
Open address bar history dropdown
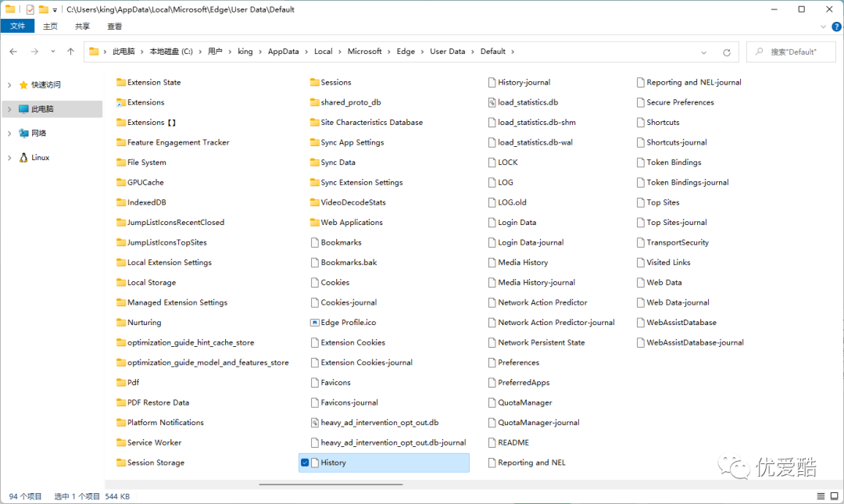click(703, 52)
